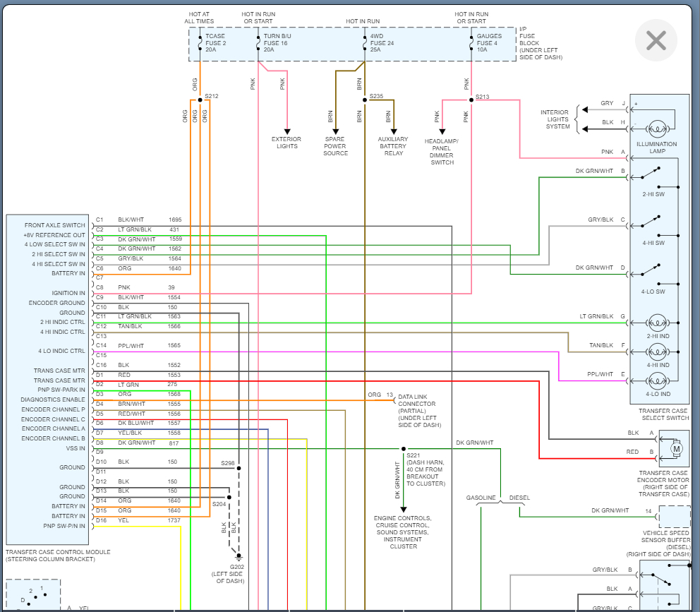
Task: Click the HOT AT ALL TIMES label
Action: (199, 18)
